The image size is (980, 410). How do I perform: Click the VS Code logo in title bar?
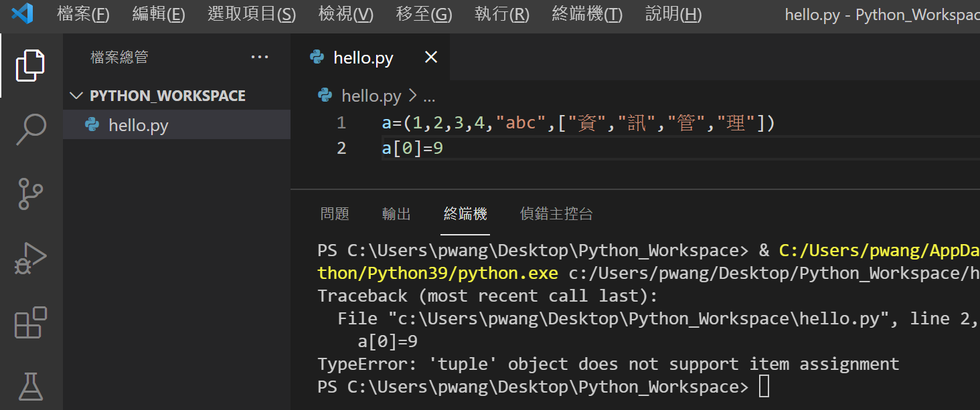[x=22, y=14]
